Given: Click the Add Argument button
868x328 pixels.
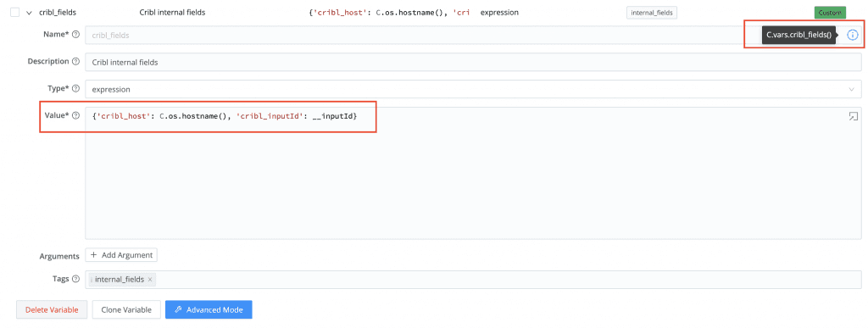Looking at the screenshot, I should pos(121,255).
